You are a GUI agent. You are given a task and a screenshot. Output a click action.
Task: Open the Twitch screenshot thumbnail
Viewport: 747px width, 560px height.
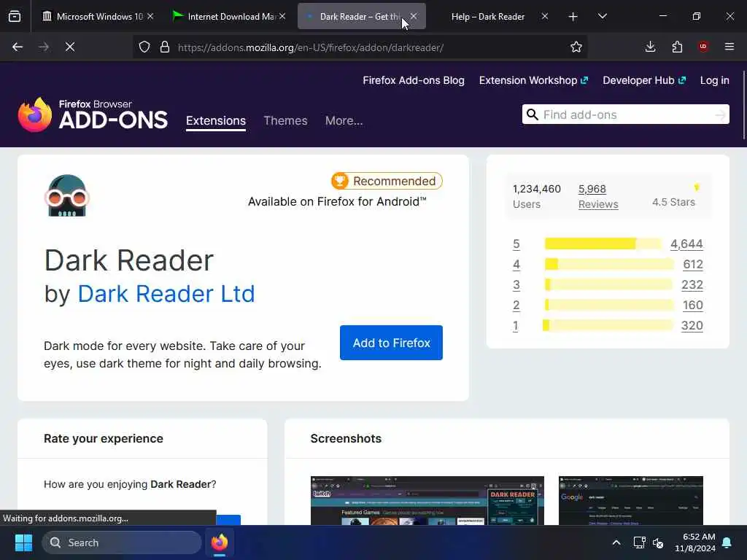(427, 500)
